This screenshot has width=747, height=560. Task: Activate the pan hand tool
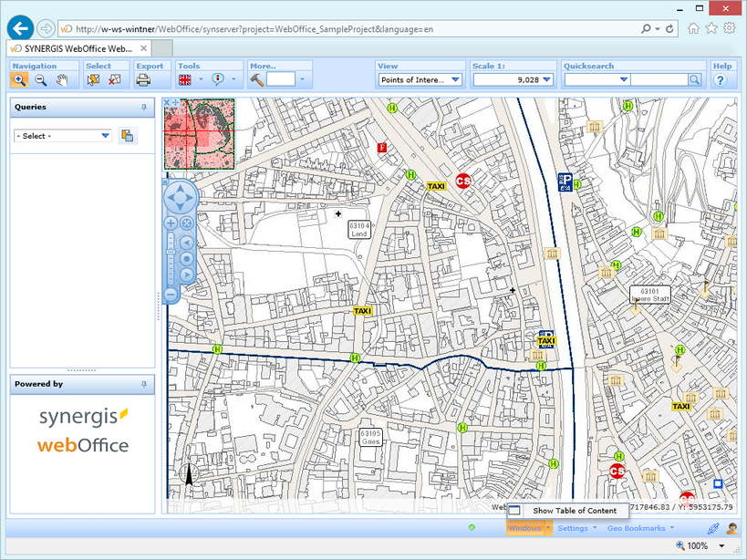point(62,80)
